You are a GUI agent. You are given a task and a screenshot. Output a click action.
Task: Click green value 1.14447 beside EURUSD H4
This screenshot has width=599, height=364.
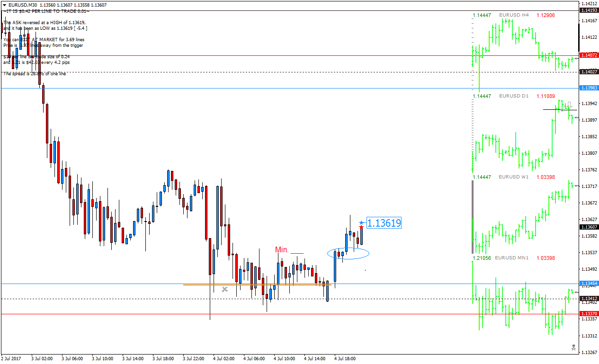[x=482, y=15]
